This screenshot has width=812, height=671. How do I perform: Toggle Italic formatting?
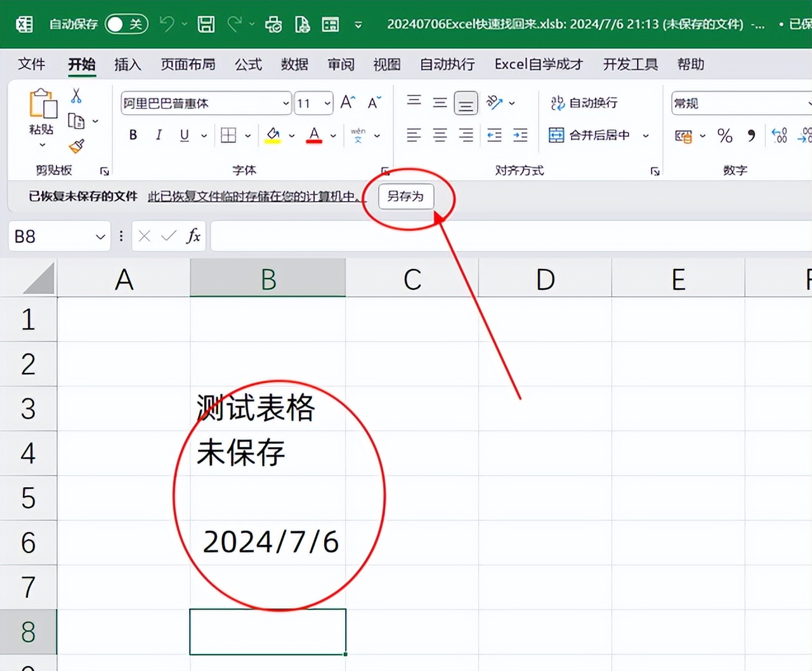pyautogui.click(x=159, y=134)
